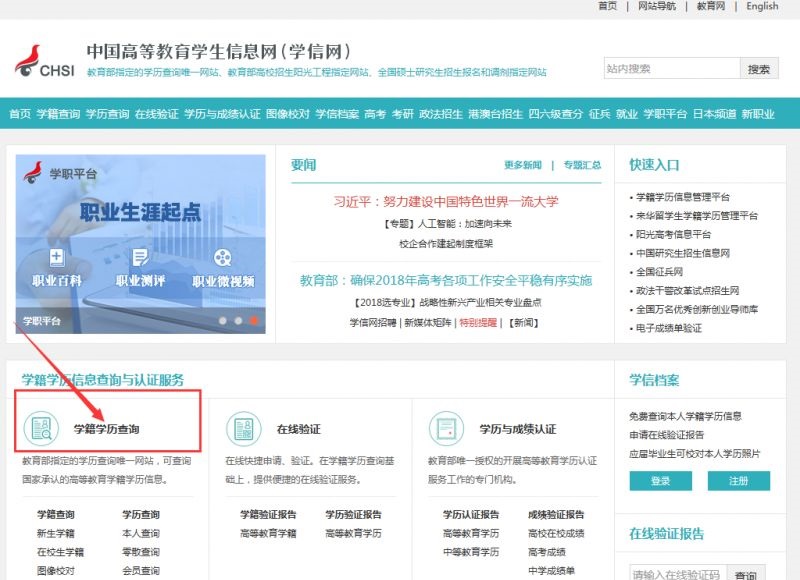Click the CHSI logo
The height and width of the screenshot is (580, 800).
pos(45,61)
